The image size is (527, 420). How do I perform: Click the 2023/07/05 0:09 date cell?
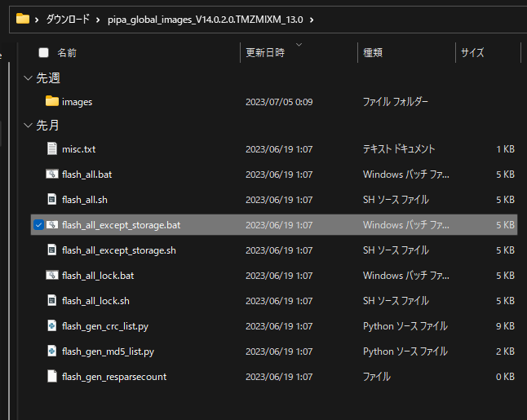point(279,102)
